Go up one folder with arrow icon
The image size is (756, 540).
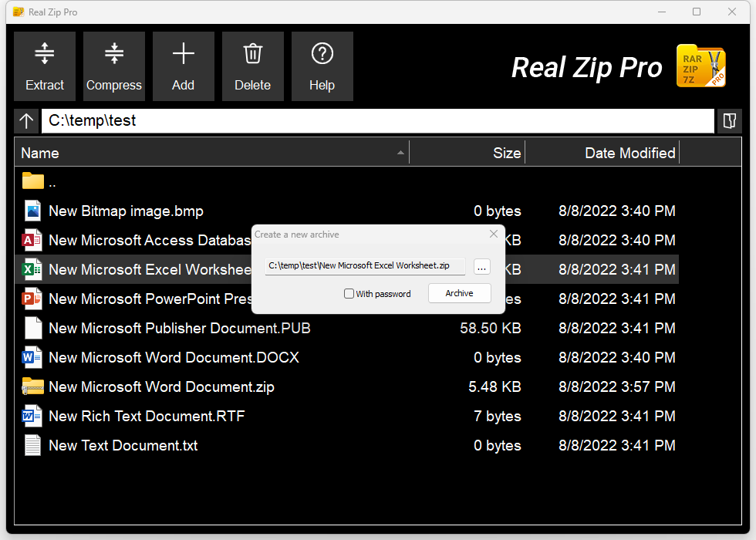tap(27, 121)
